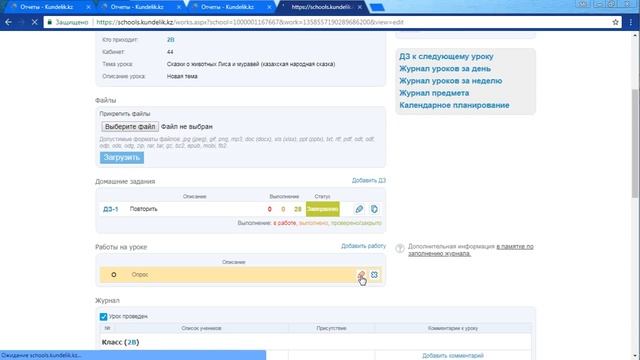Image resolution: width=640 pixels, height=360 pixels.
Task: Click the question mark help icon
Action: 400,248
